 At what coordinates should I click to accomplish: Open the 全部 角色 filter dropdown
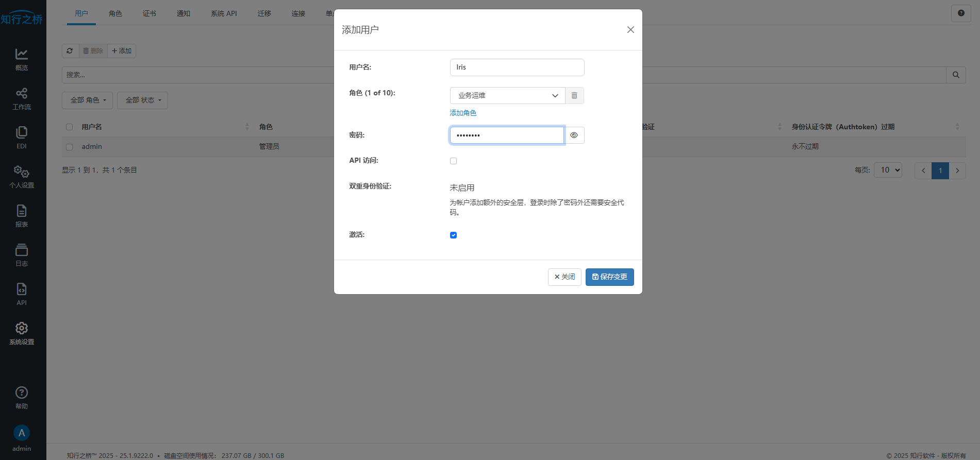click(88, 100)
